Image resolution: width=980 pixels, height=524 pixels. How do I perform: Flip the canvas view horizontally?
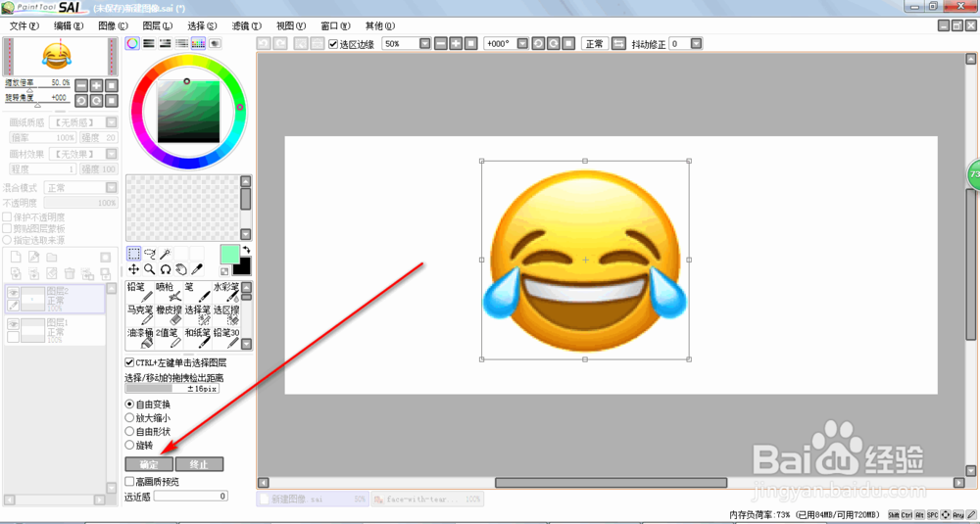pyautogui.click(x=617, y=43)
